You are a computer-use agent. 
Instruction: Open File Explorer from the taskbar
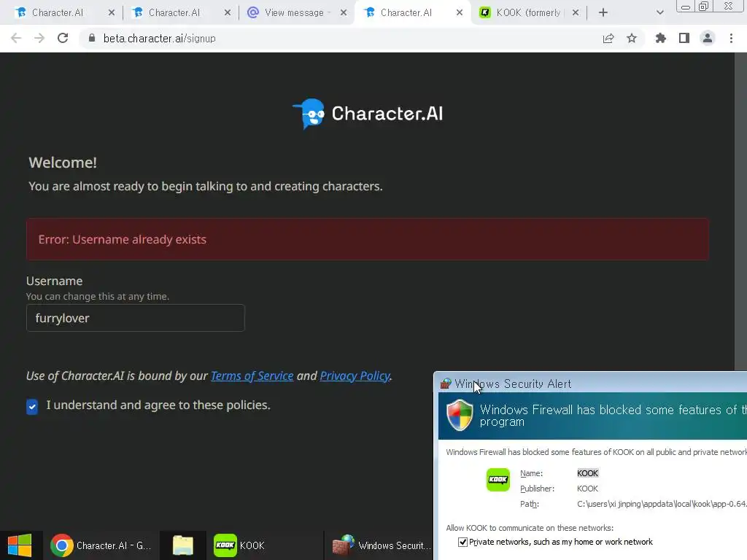tap(183, 545)
